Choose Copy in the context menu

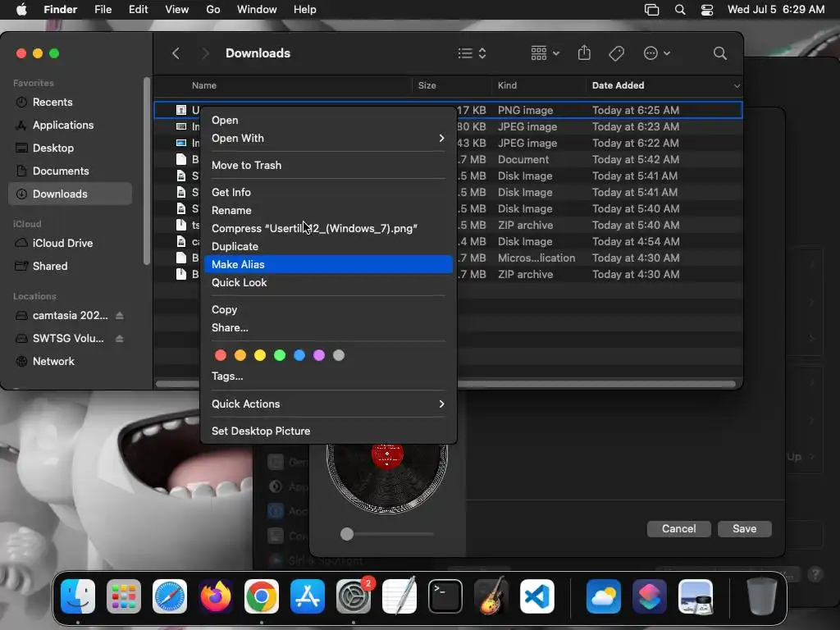(328, 309)
